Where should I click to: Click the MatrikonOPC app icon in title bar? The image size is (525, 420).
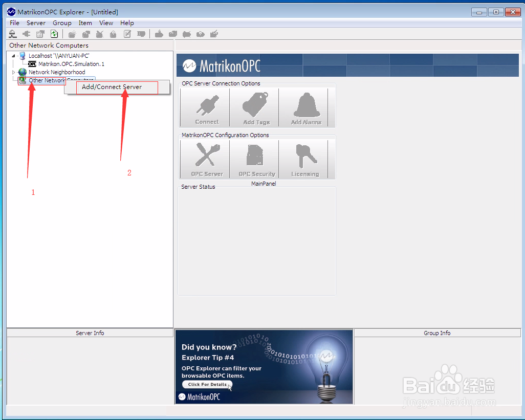point(11,12)
